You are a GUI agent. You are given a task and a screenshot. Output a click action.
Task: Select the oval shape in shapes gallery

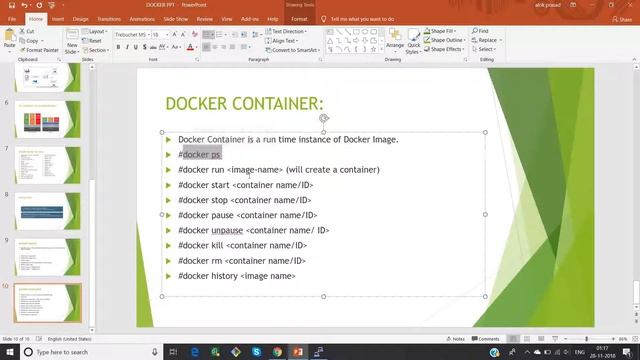point(365,32)
